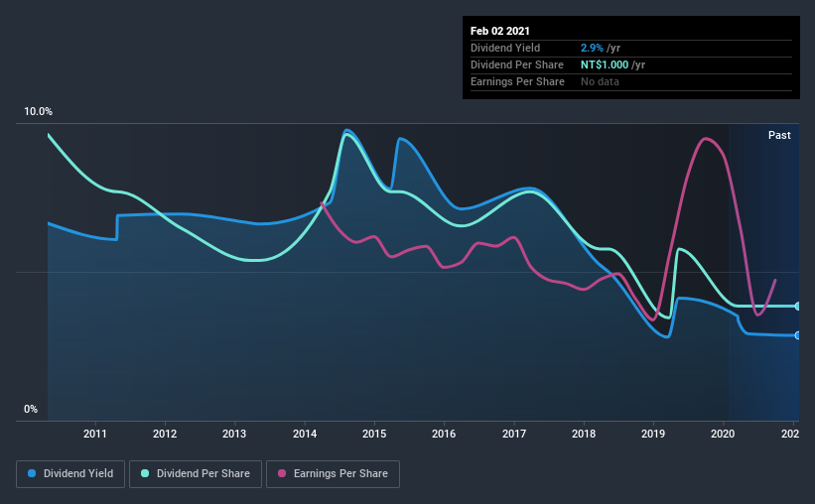Click the 2016 x-axis label
The image size is (815, 504).
click(x=444, y=434)
